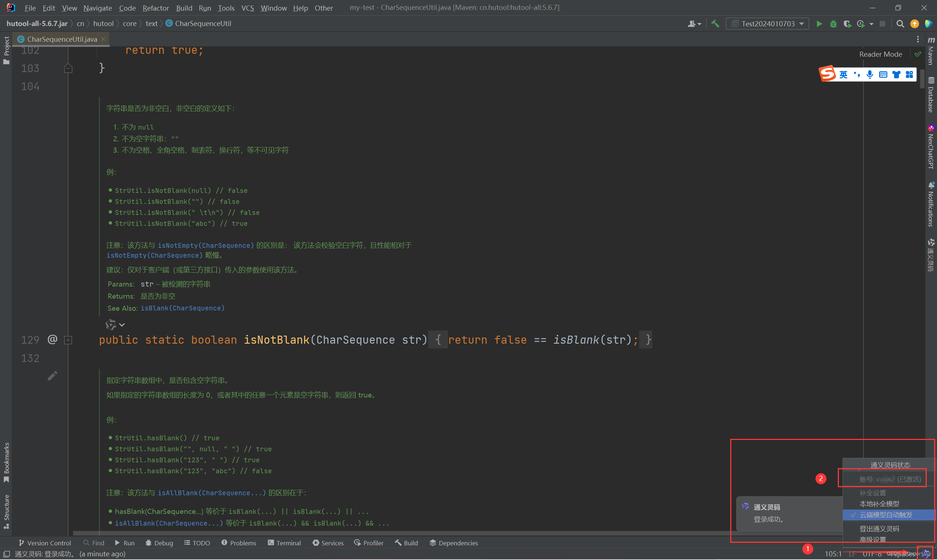The width and height of the screenshot is (937, 560).
Task: Run with Coverage shield icon
Action: pos(847,24)
